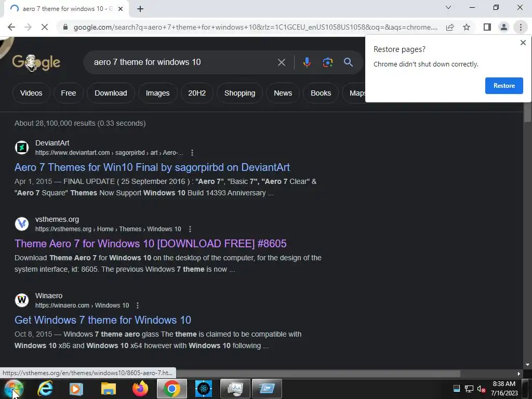Image resolution: width=532 pixels, height=399 pixels.
Task: Click the vsthemes.org site favicon
Action: [x=22, y=224]
